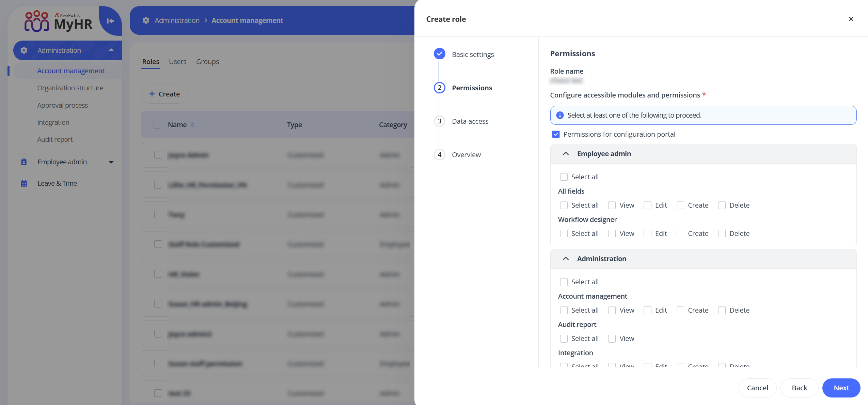Check Edit for Account management

coord(647,310)
